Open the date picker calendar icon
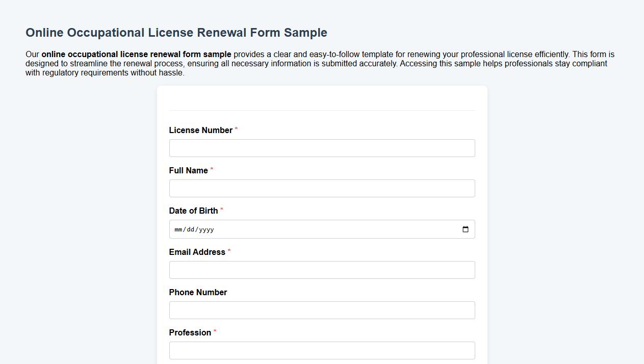Image resolution: width=644 pixels, height=364 pixels. [x=465, y=229]
